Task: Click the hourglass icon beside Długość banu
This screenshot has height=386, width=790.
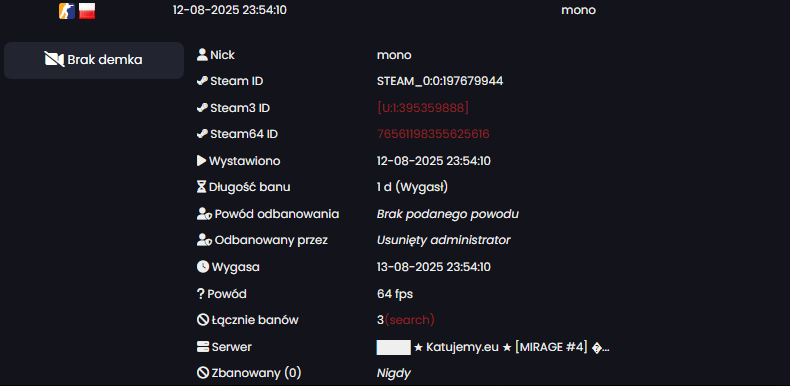Action: (202, 187)
